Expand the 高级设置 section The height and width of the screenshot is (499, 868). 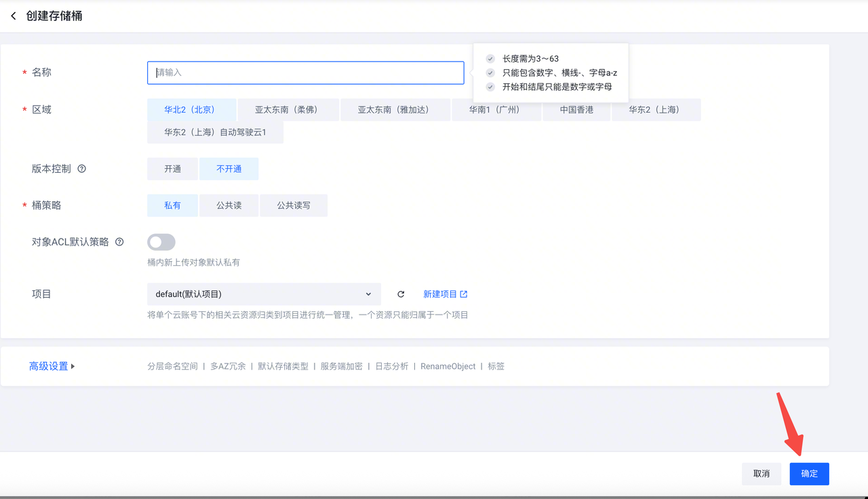[52, 366]
